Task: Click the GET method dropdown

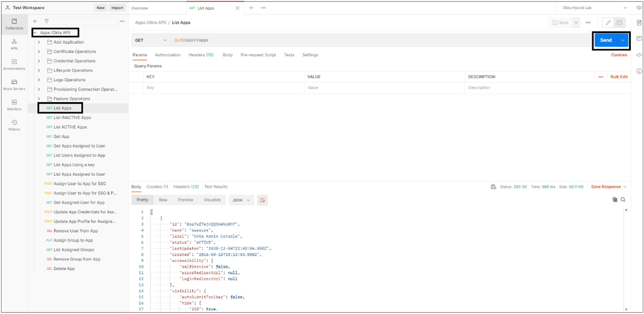Action: point(150,40)
